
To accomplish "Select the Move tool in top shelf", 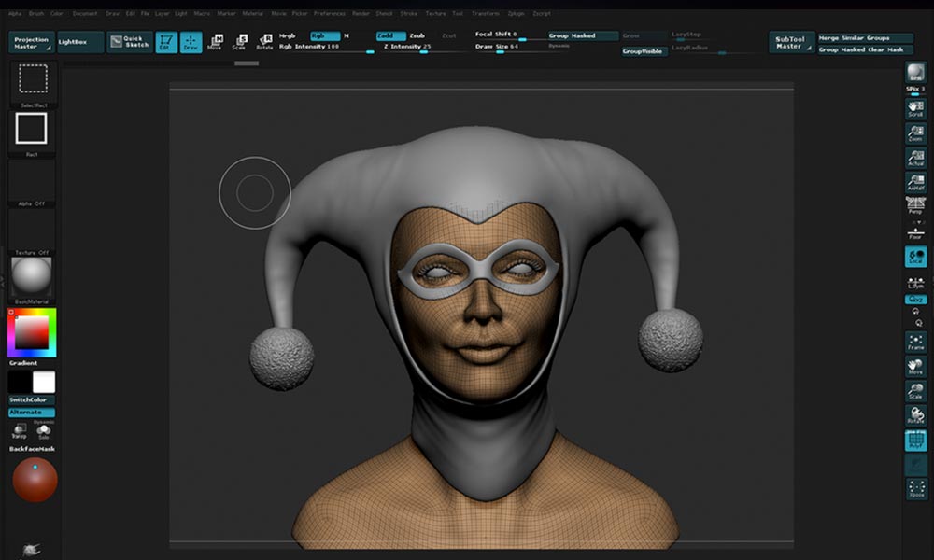I will (x=215, y=42).
